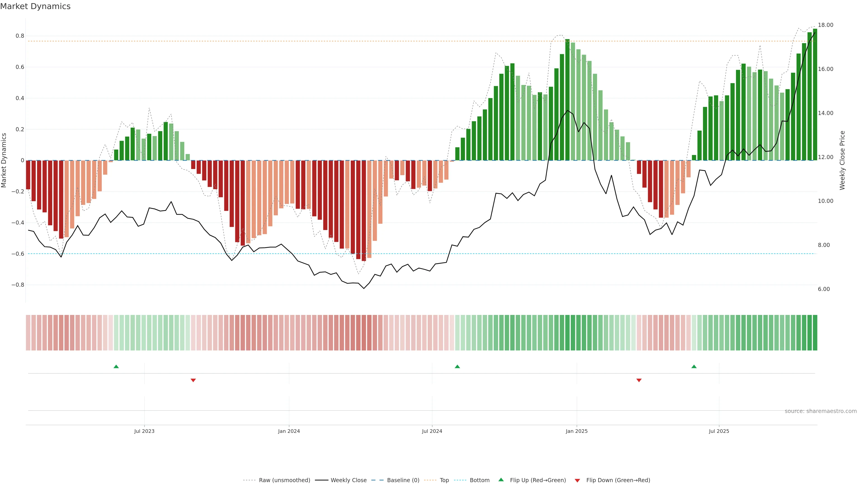The height and width of the screenshot is (488, 868).
Task: Toggle the Top legend entry
Action: (444, 480)
